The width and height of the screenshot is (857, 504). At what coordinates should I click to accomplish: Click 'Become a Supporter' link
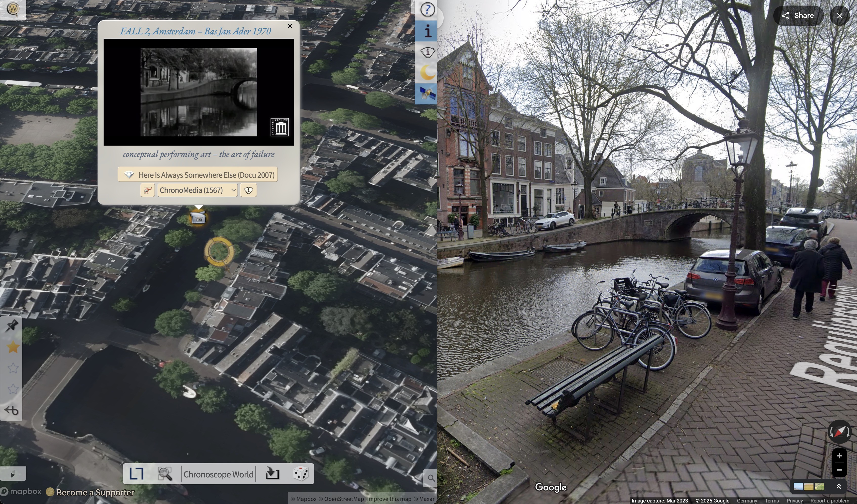pyautogui.click(x=95, y=492)
